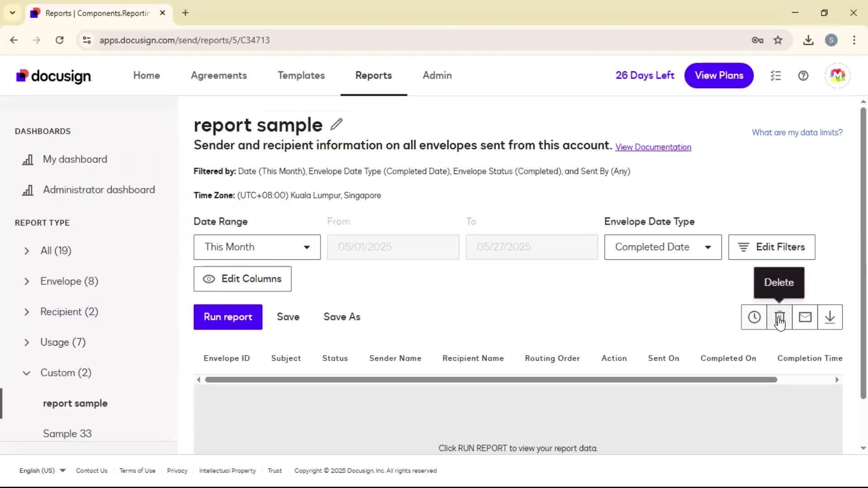Go back to previous page
868x488 pixels.
point(14,40)
